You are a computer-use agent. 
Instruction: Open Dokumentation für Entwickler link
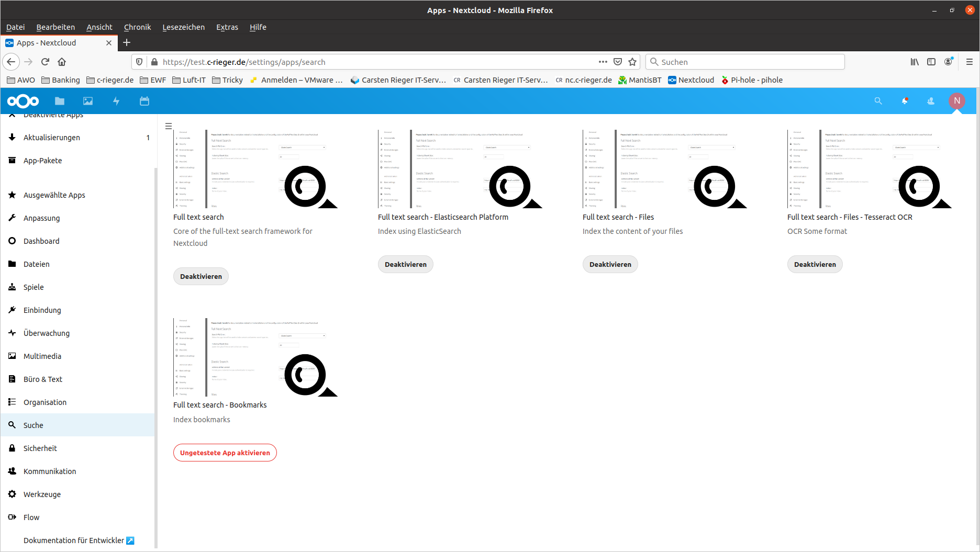pos(79,540)
